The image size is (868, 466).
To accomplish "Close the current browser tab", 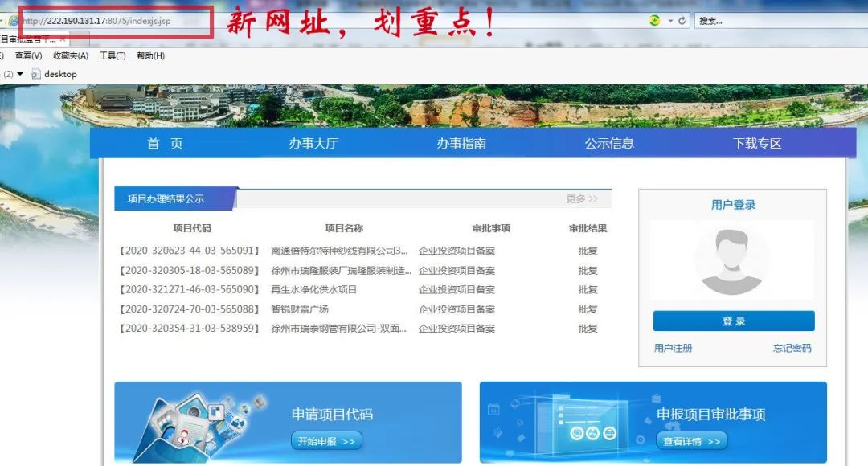I will point(63,39).
